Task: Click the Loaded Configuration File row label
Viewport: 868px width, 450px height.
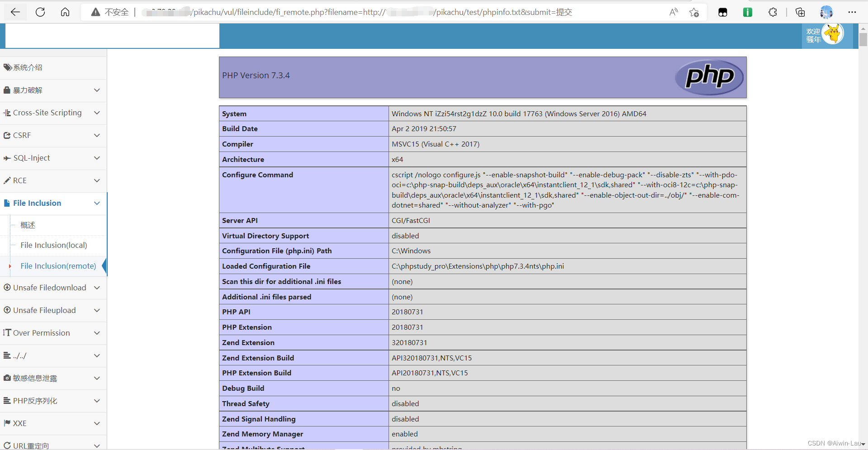Action: 266,266
